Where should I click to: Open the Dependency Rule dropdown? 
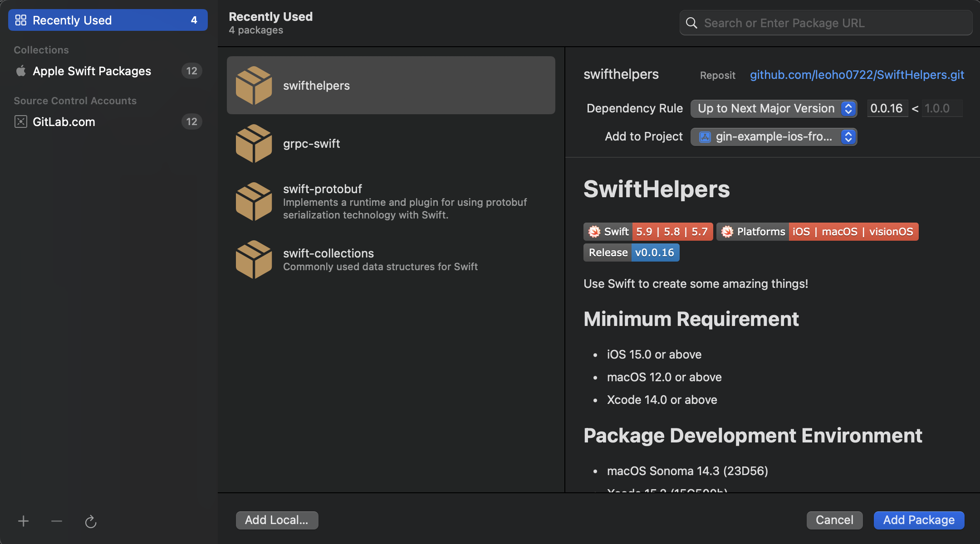[x=773, y=109]
